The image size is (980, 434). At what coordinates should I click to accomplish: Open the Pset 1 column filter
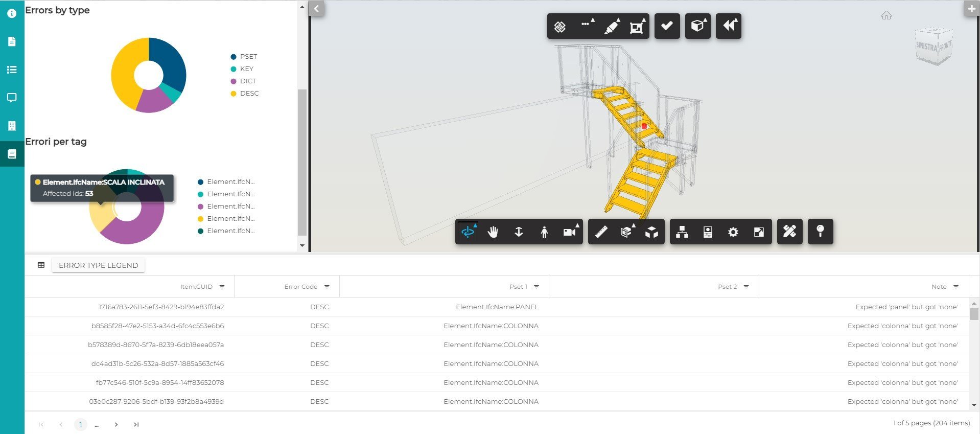tap(536, 287)
